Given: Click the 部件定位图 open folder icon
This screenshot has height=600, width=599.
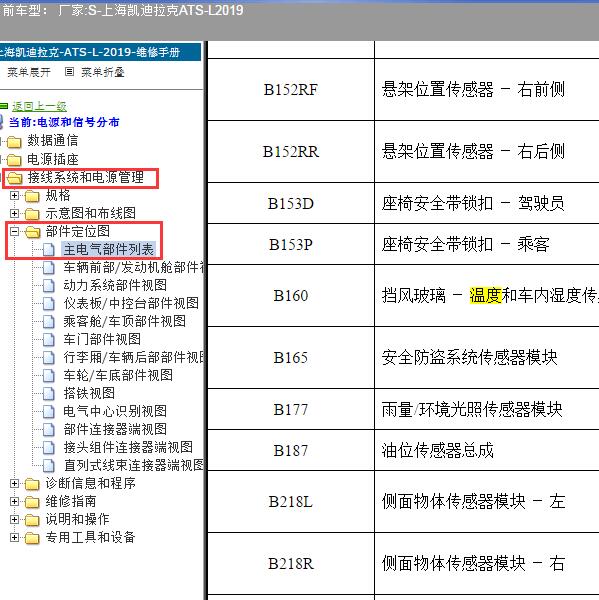Looking at the screenshot, I should [x=32, y=232].
